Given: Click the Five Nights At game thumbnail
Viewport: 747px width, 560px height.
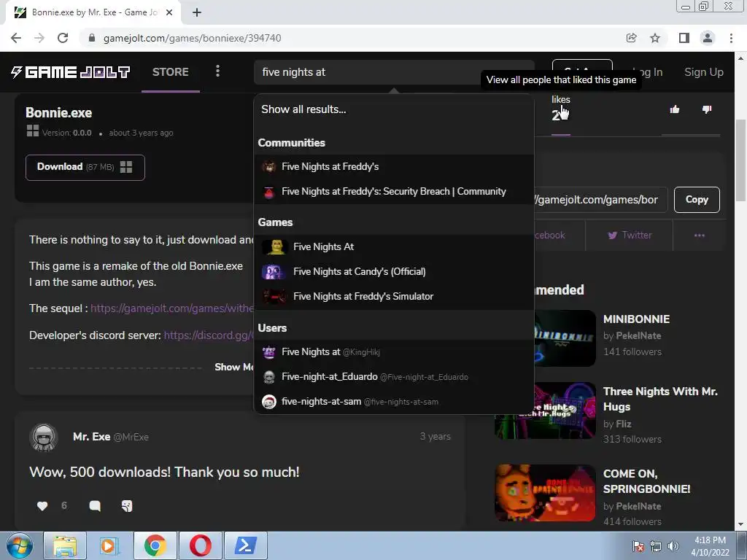Looking at the screenshot, I should [274, 246].
